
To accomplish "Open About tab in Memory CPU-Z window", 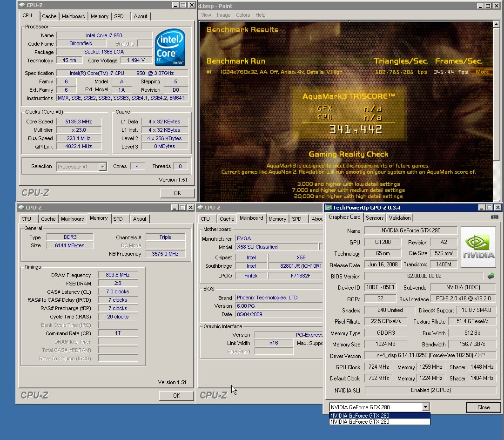I will pyautogui.click(x=140, y=219).
